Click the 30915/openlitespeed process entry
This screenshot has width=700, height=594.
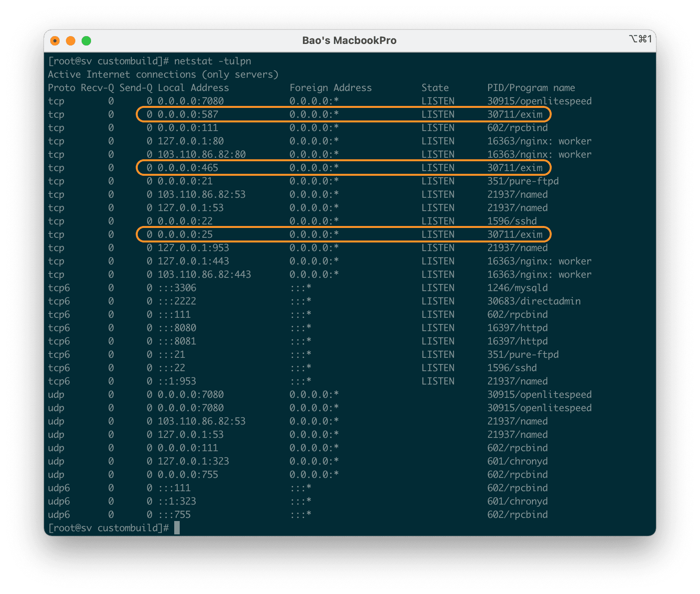[x=540, y=101]
